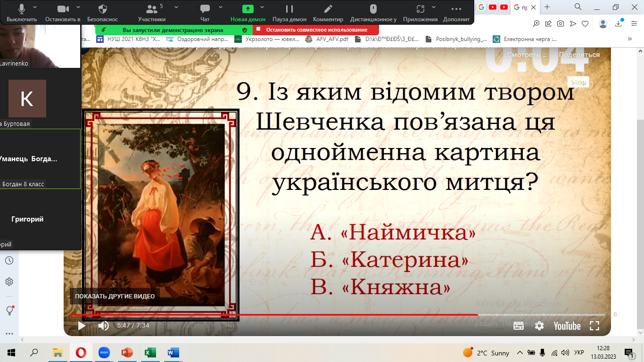Expand hidden bookmarks double-chevron
644x362 pixels.
pyautogui.click(x=630, y=39)
